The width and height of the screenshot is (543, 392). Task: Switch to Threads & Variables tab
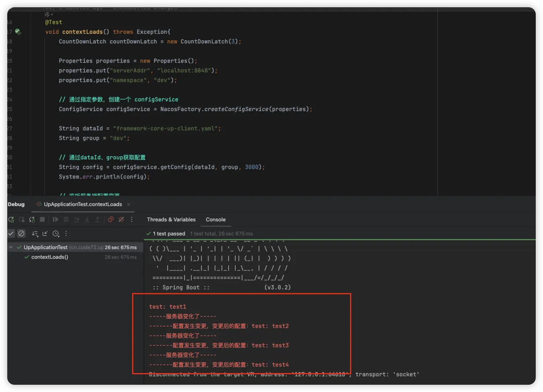pyautogui.click(x=171, y=220)
